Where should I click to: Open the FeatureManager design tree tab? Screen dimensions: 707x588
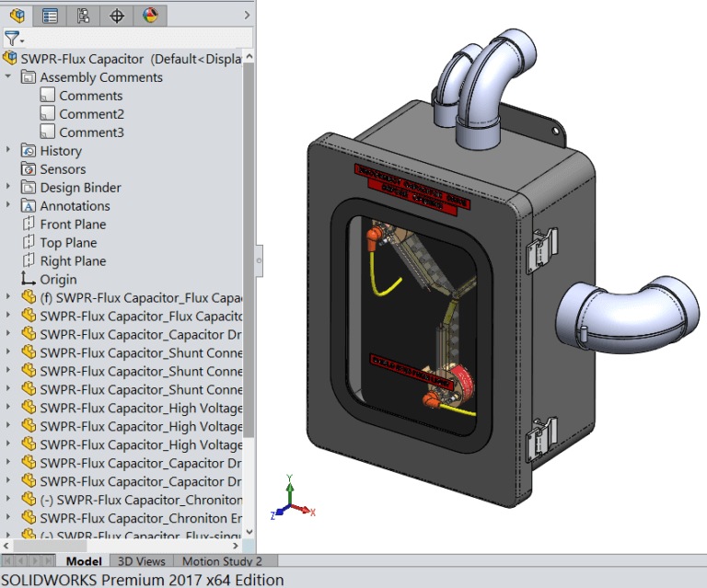(16, 15)
